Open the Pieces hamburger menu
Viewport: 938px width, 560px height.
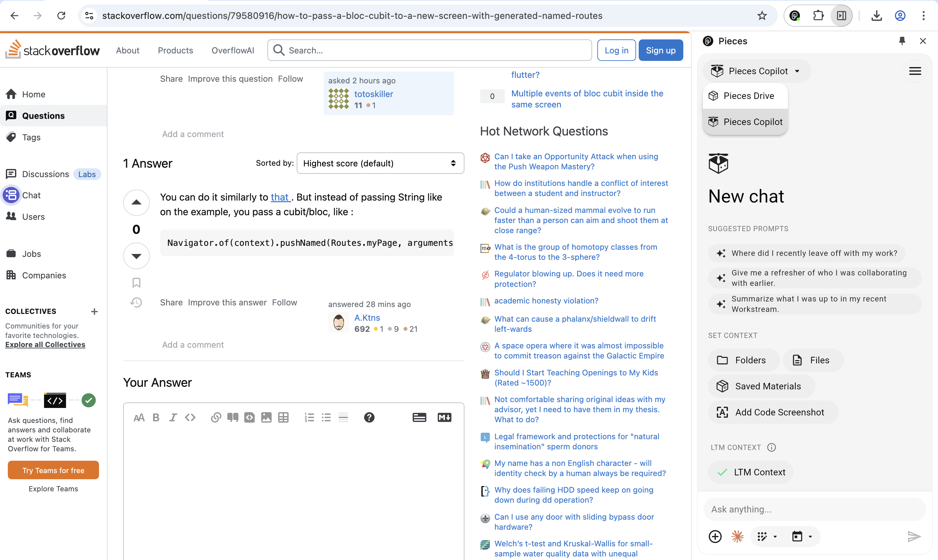coord(915,71)
